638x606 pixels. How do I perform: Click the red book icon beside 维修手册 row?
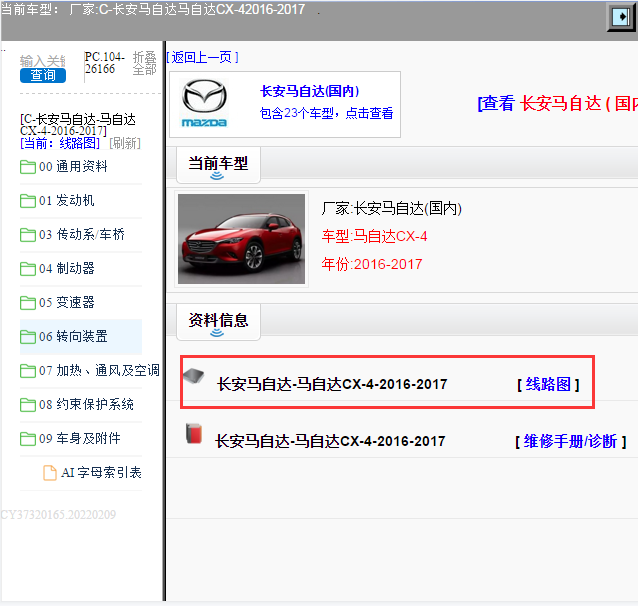pos(194,433)
